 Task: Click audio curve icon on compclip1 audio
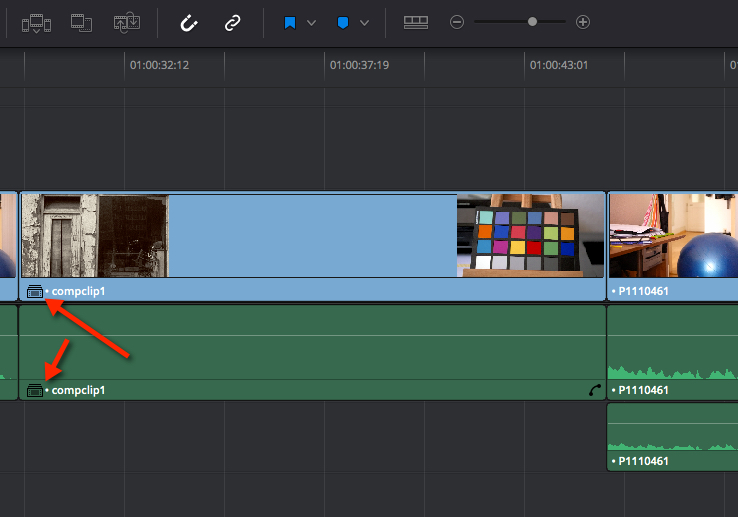pos(595,390)
